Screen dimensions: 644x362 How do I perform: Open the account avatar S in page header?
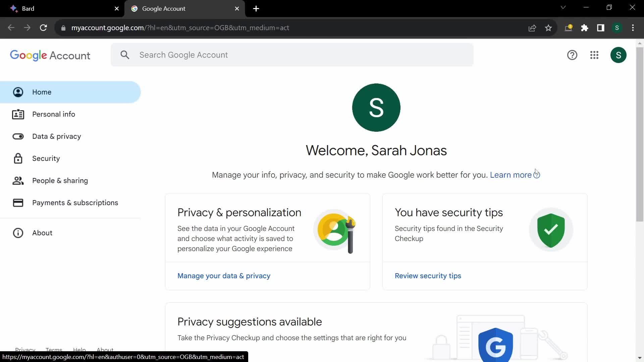coord(619,55)
